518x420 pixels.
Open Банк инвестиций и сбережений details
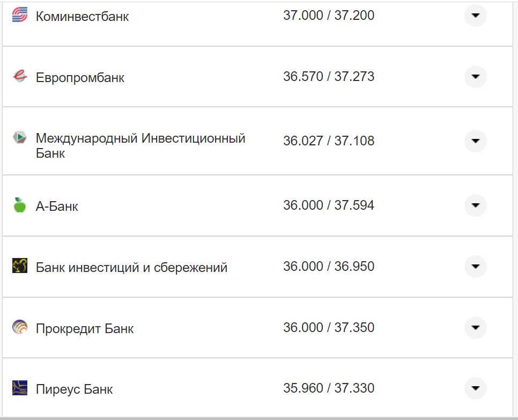click(x=475, y=266)
